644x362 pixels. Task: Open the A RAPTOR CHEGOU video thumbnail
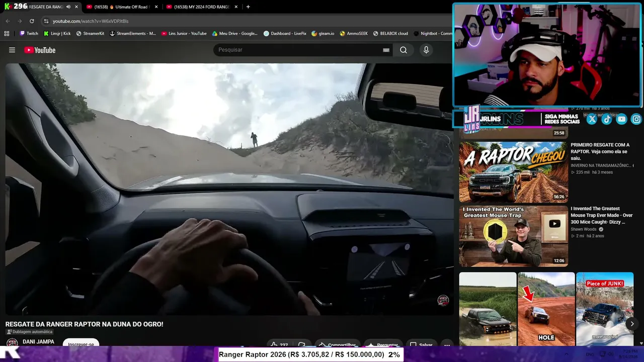(x=513, y=172)
